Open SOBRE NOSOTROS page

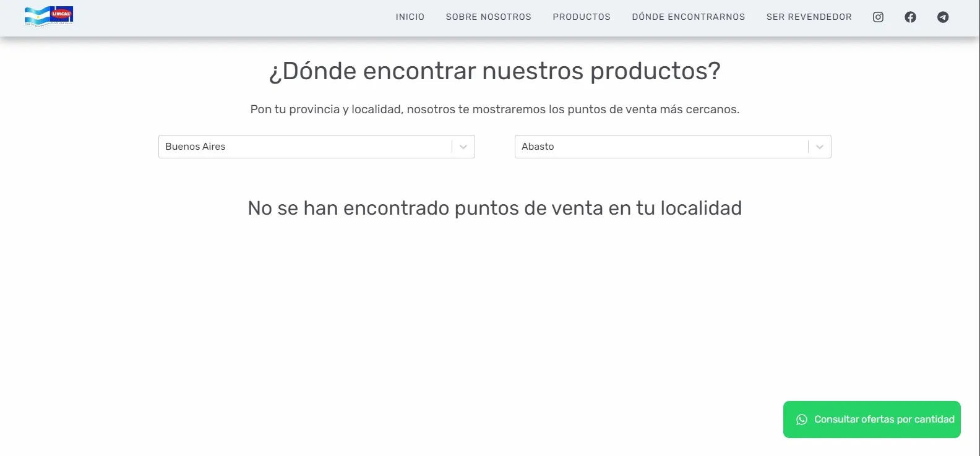click(x=489, y=17)
